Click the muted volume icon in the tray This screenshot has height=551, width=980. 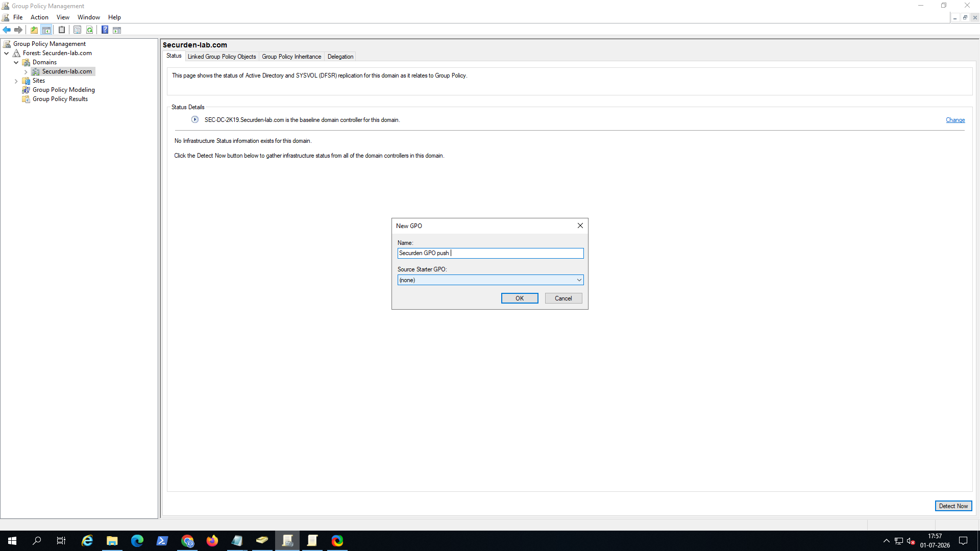pyautogui.click(x=911, y=541)
